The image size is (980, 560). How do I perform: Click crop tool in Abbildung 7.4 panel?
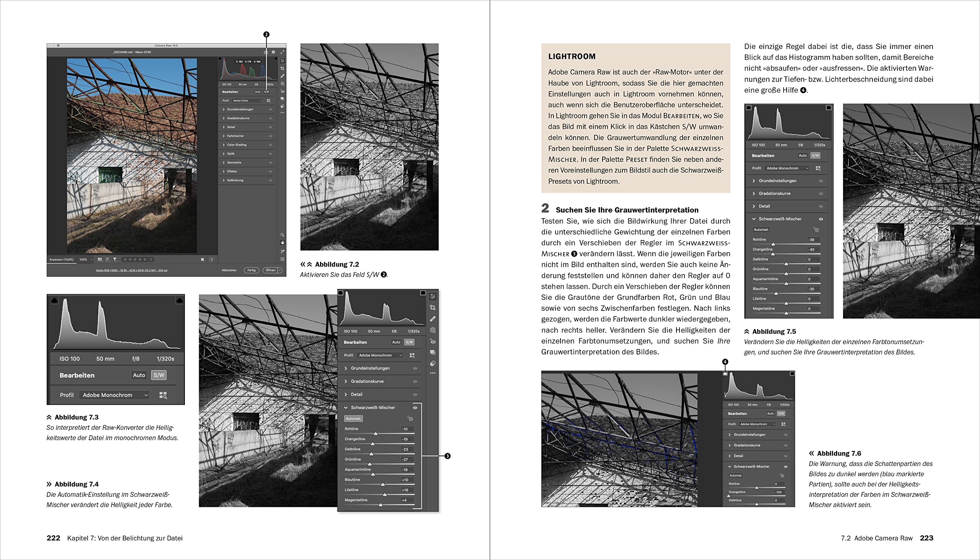[x=433, y=307]
